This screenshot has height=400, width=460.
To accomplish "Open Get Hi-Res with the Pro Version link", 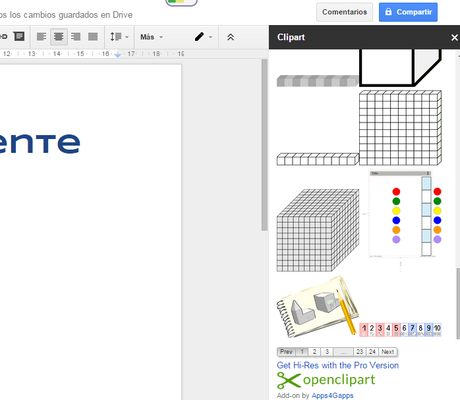I will [338, 365].
